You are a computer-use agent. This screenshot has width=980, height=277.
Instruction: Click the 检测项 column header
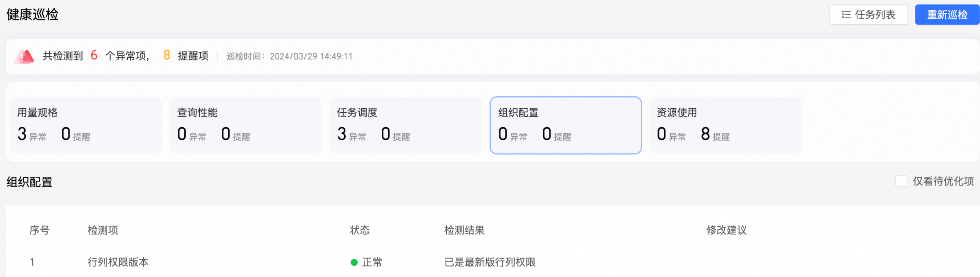(x=103, y=230)
